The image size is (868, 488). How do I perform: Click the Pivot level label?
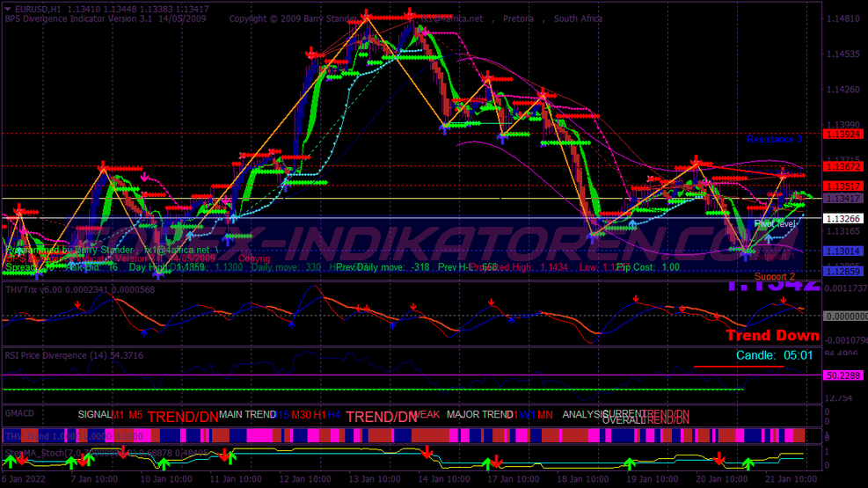click(774, 224)
